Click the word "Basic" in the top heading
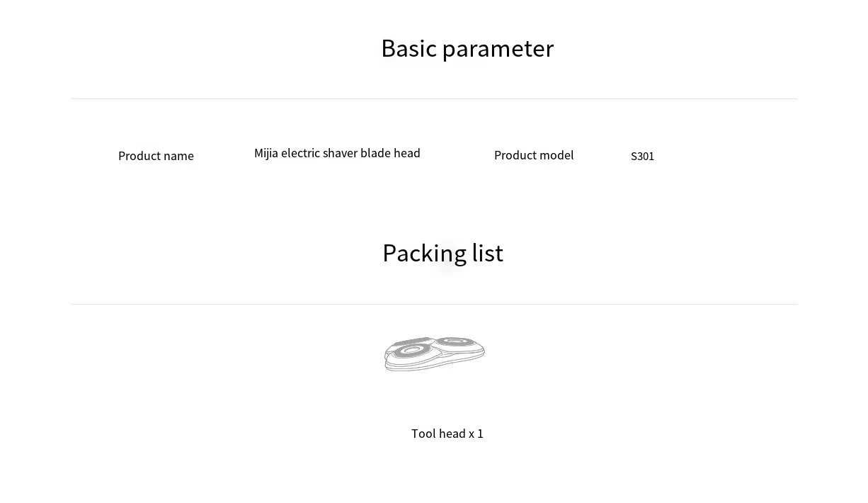This screenshot has height=503, width=868. click(x=409, y=48)
